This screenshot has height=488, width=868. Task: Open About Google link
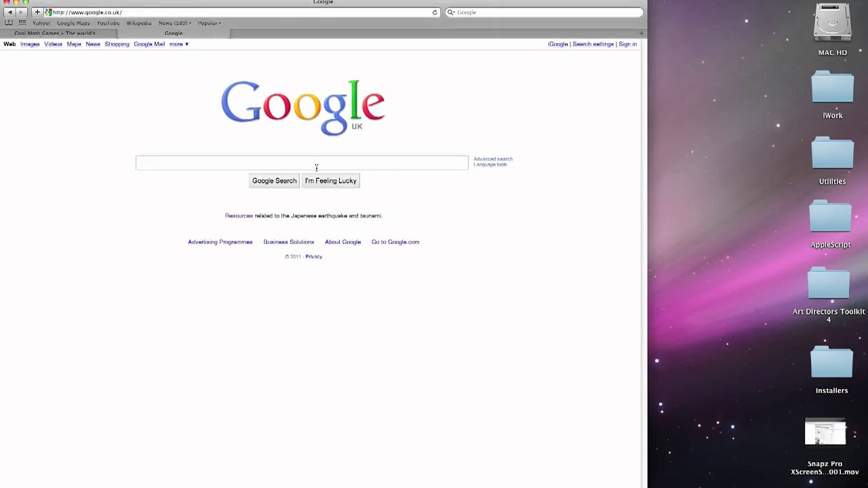pos(342,242)
